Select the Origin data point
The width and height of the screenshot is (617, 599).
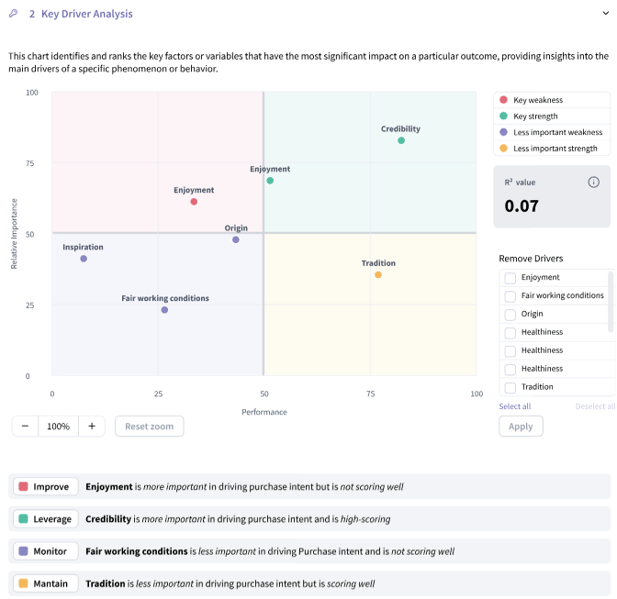[236, 240]
